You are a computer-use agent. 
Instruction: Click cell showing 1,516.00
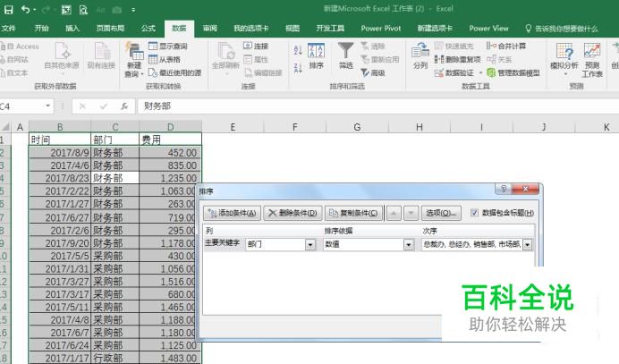click(170, 282)
